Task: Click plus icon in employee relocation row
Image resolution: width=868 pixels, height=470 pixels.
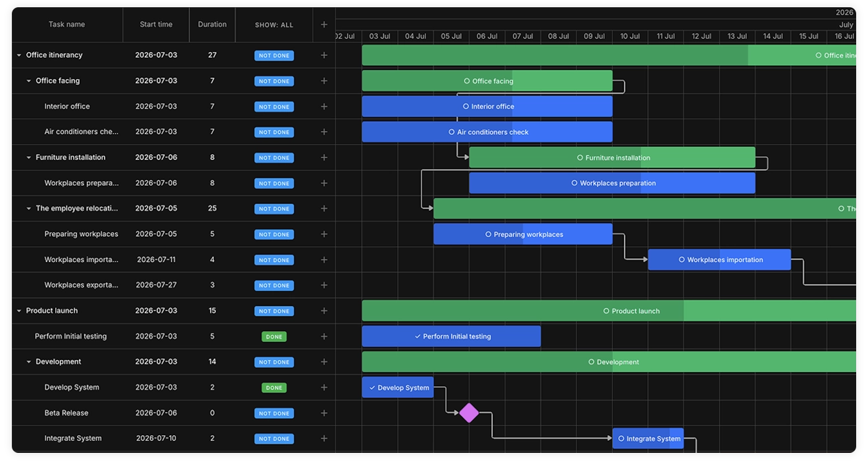Action: (324, 209)
